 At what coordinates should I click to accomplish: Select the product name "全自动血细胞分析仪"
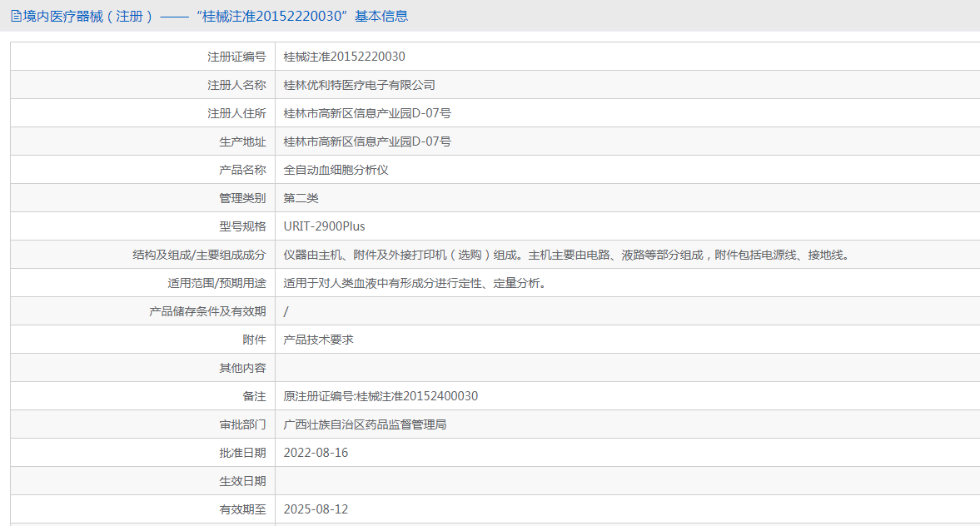coord(336,170)
